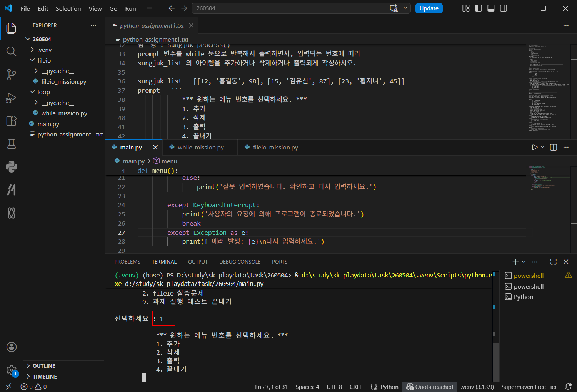Screen dimensions: 577x392
Task: Close the main.py tab
Action: (155, 147)
